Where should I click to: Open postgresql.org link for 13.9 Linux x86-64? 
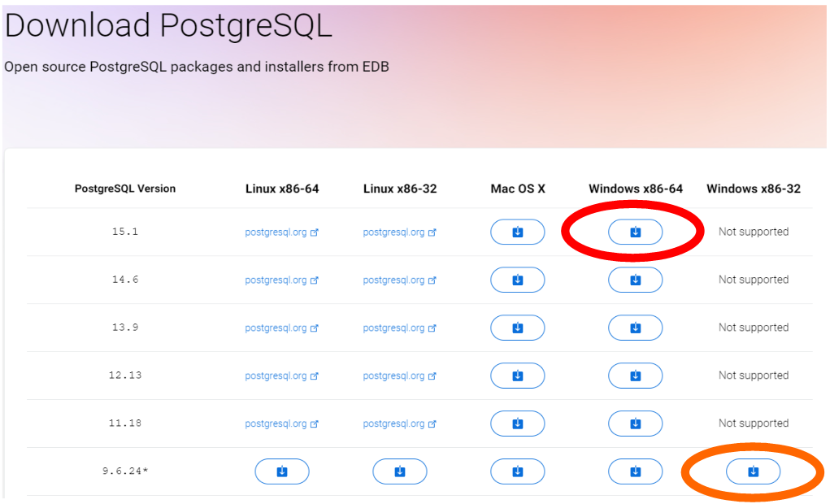[281, 328]
